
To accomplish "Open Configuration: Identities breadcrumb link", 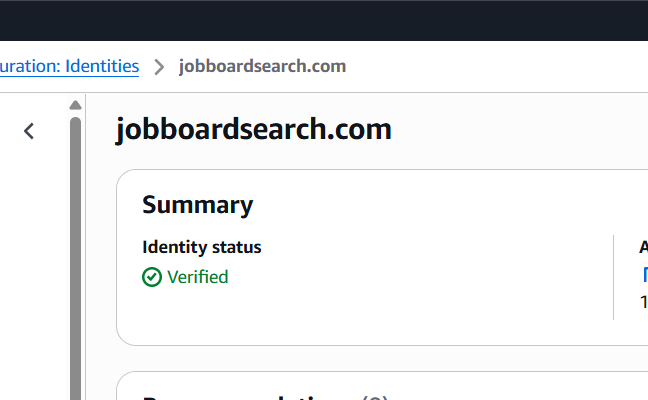I will point(70,67).
